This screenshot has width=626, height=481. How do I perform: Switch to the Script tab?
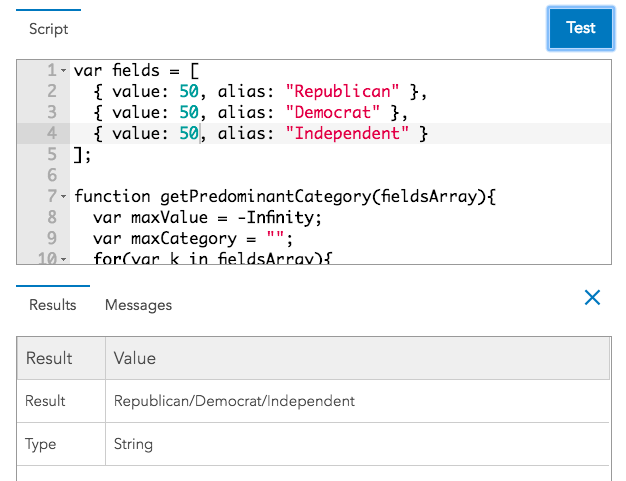point(48,29)
